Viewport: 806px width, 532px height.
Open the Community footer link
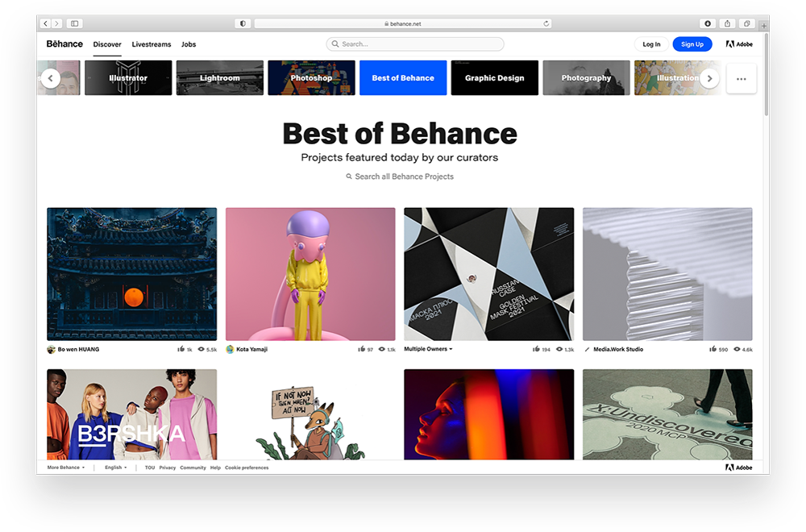point(193,468)
